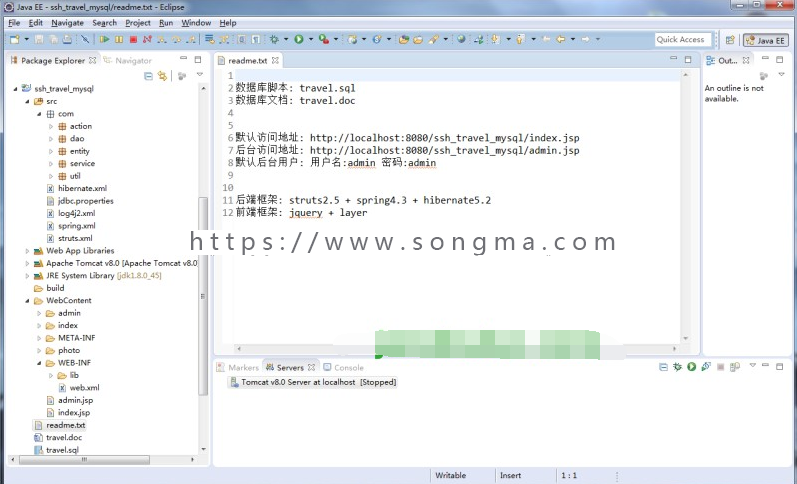Viewport: 797px width, 484px height.
Task: Expand the action package
Action: (51, 126)
